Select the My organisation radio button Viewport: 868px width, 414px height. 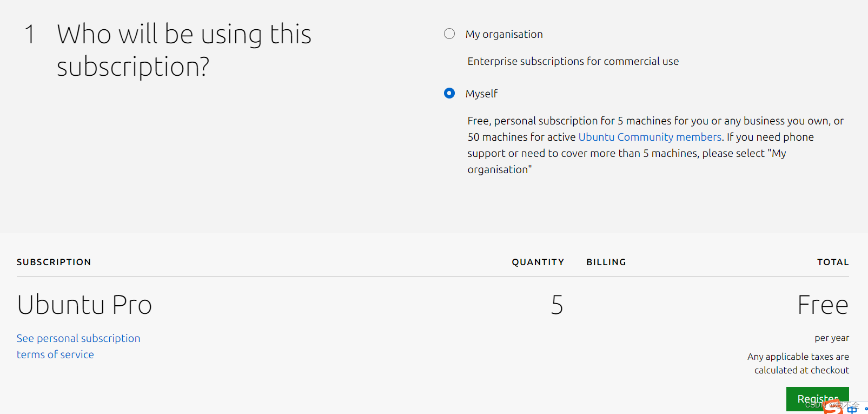(x=449, y=34)
